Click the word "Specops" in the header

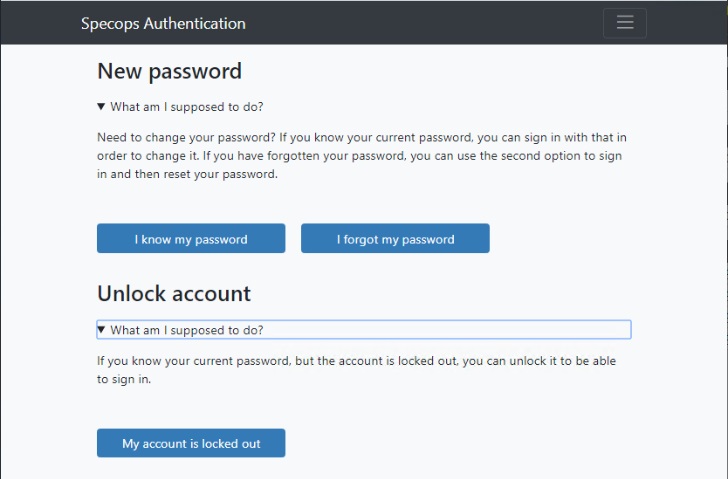[x=110, y=23]
